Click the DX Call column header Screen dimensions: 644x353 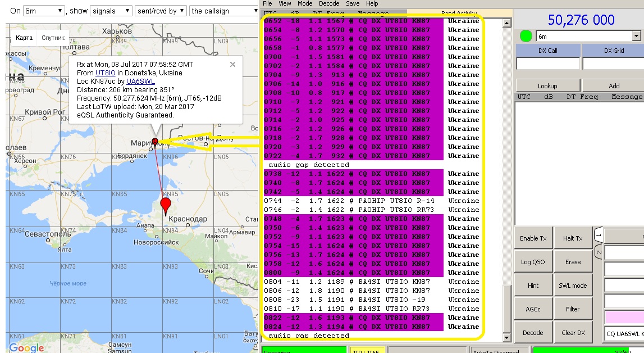point(548,51)
